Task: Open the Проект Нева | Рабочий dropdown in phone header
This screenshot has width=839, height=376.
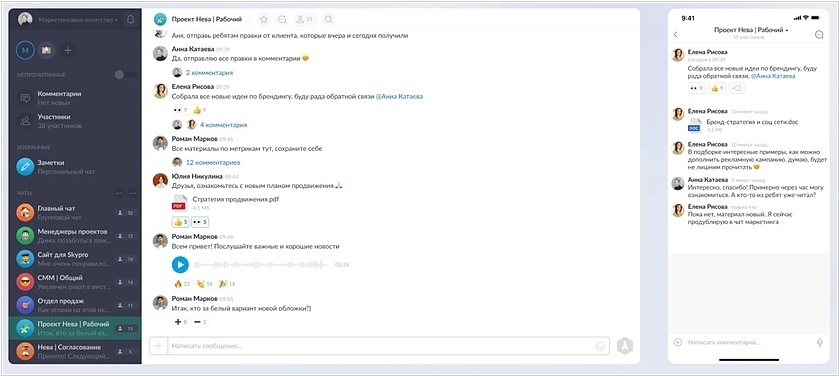Action: [751, 30]
